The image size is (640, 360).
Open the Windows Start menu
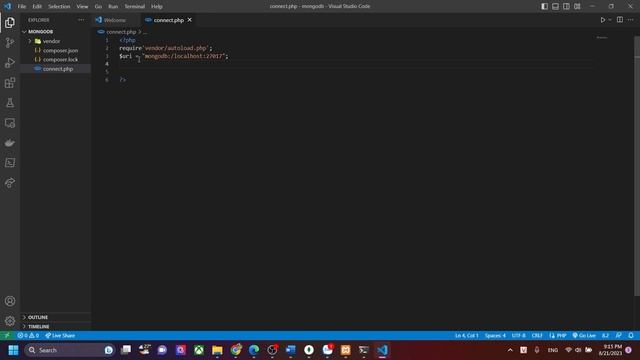(x=13, y=350)
